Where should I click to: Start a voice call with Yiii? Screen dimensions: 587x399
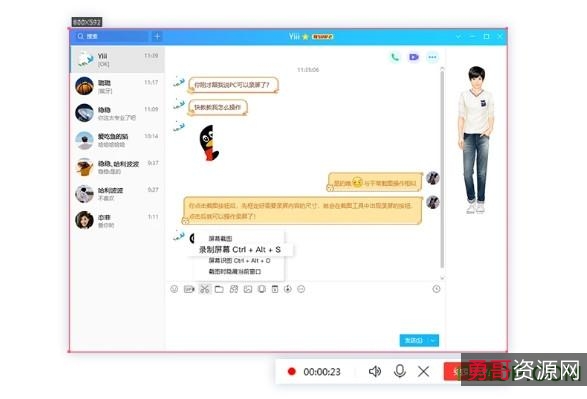click(x=395, y=57)
